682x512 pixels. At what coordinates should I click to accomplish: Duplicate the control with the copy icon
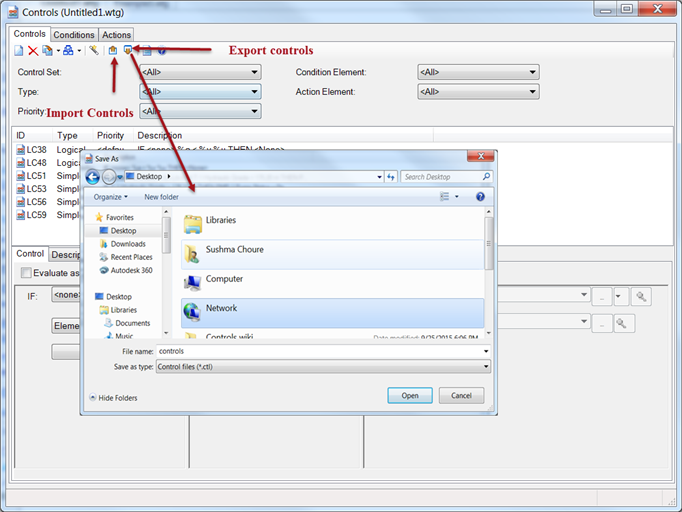click(47, 51)
